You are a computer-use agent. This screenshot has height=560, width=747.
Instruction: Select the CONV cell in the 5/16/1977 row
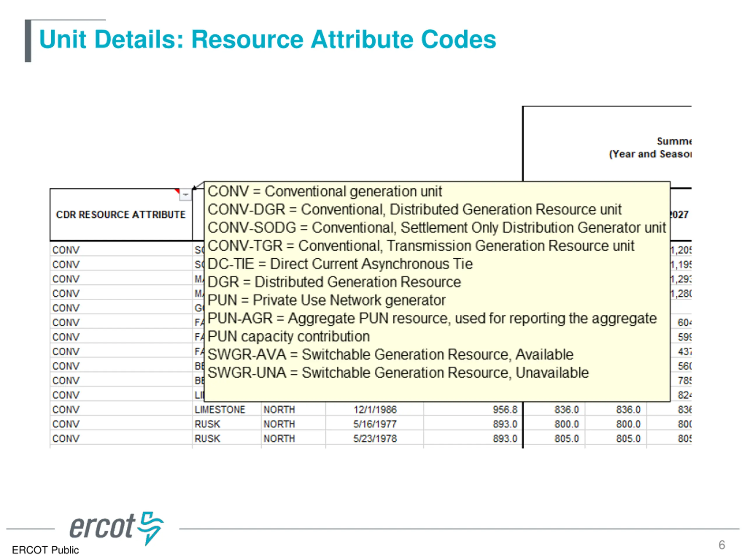(121, 424)
